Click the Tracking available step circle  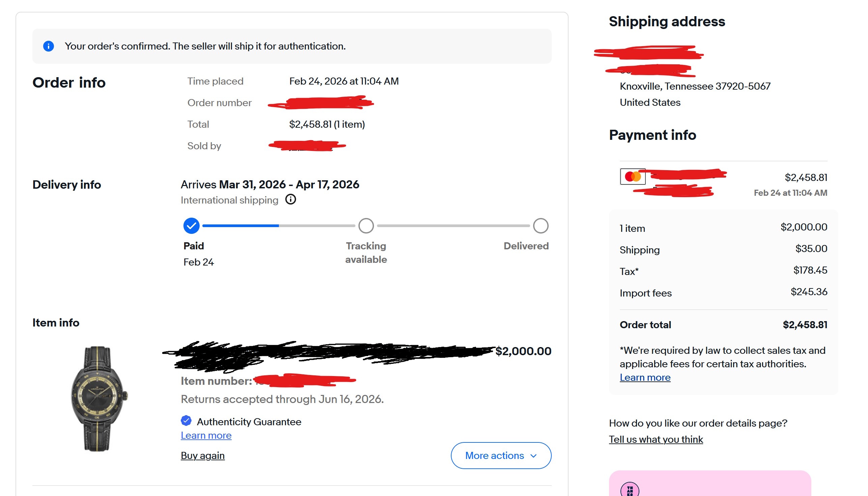click(366, 225)
